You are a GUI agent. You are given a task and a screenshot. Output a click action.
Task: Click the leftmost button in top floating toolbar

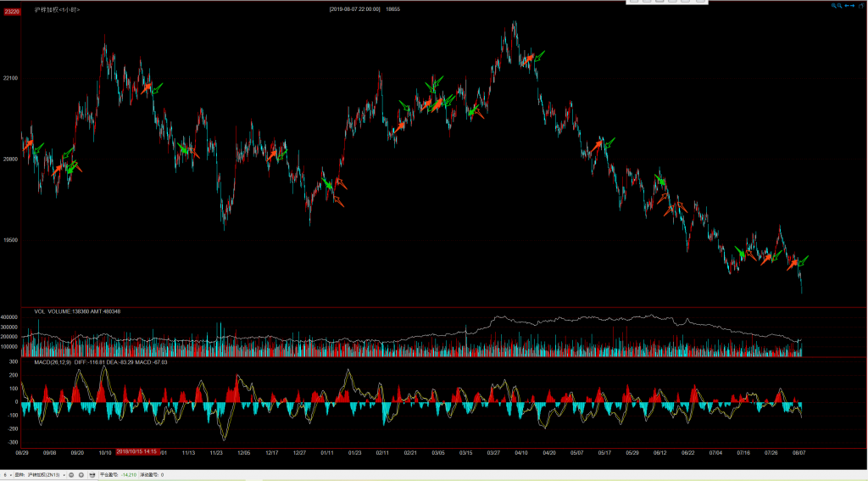634,2
